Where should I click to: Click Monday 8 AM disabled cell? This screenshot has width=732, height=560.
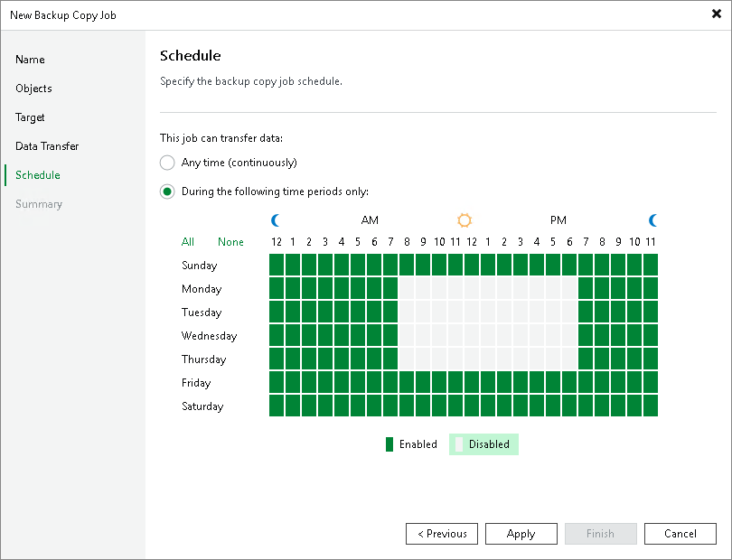(407, 288)
